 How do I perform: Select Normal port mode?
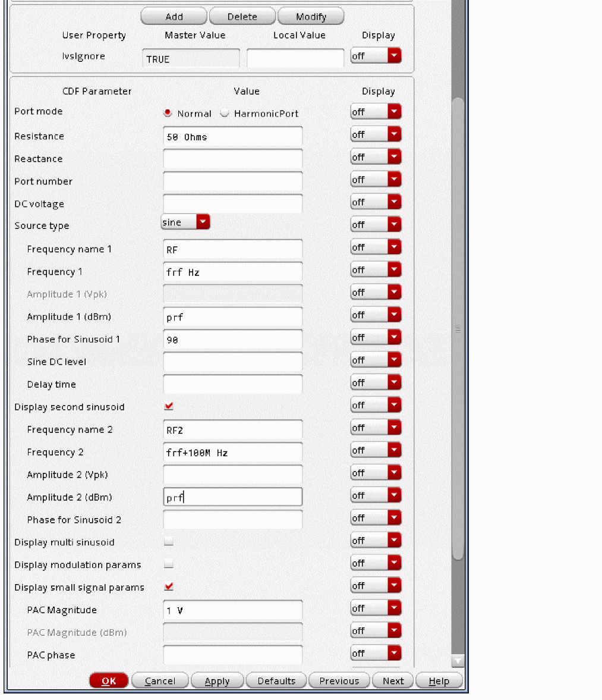pyautogui.click(x=168, y=113)
